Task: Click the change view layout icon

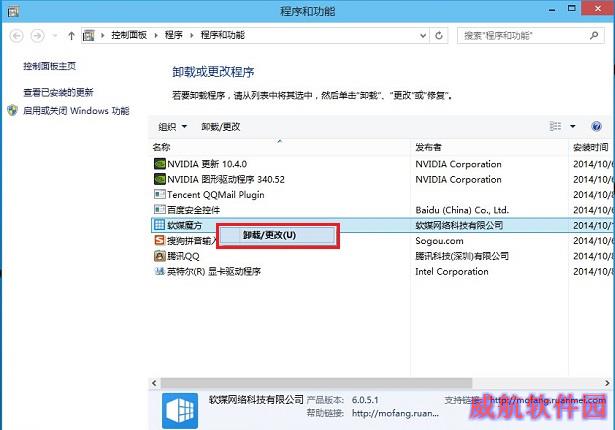Action: tap(555, 126)
